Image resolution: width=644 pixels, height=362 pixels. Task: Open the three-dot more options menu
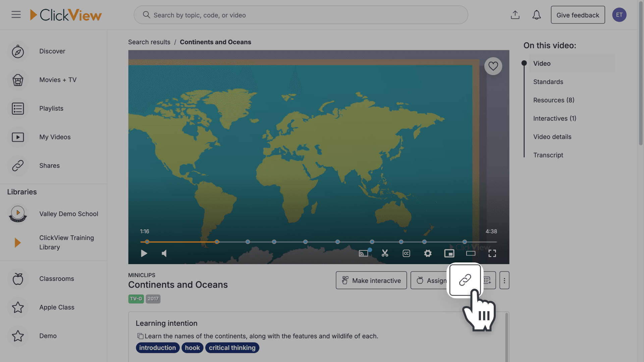click(504, 280)
